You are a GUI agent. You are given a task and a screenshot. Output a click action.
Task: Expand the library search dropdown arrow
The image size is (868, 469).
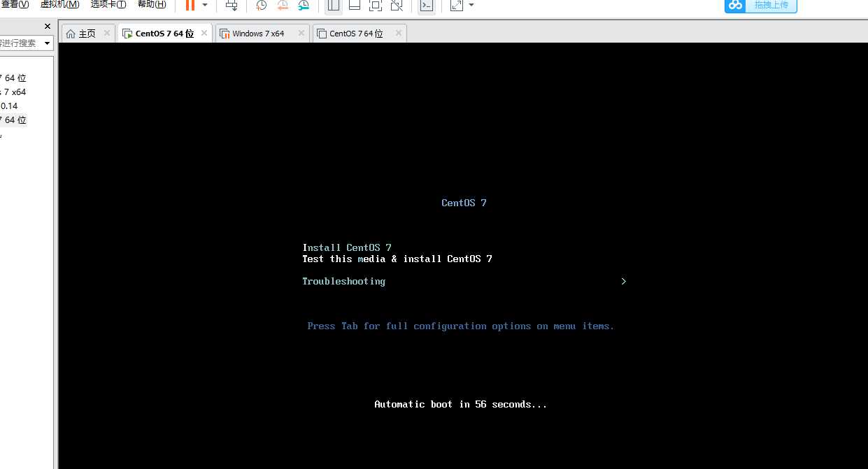coord(48,43)
